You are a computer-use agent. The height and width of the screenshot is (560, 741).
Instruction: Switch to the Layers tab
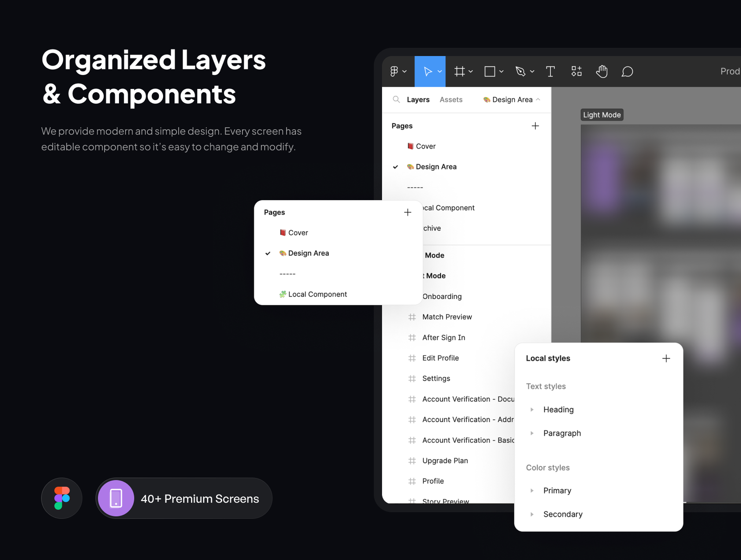418,100
